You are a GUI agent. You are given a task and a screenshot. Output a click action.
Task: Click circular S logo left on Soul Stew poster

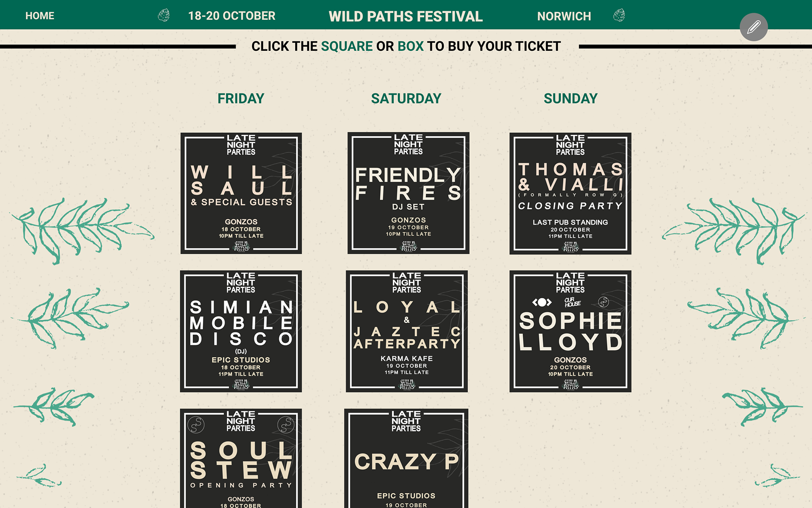[196, 425]
